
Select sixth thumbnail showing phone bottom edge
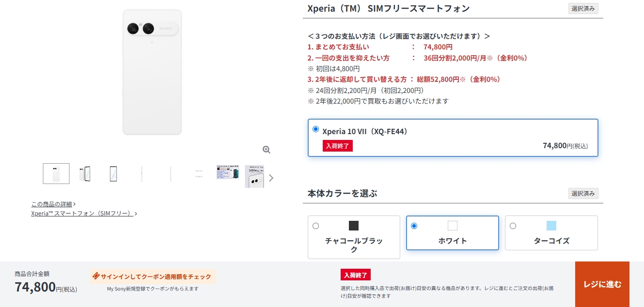pos(199,173)
